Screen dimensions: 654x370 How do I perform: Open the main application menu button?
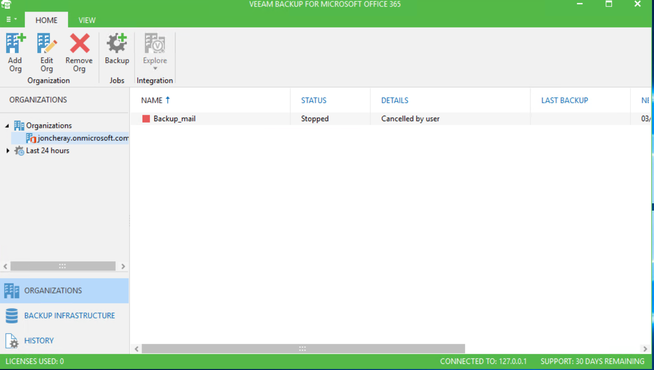11,20
